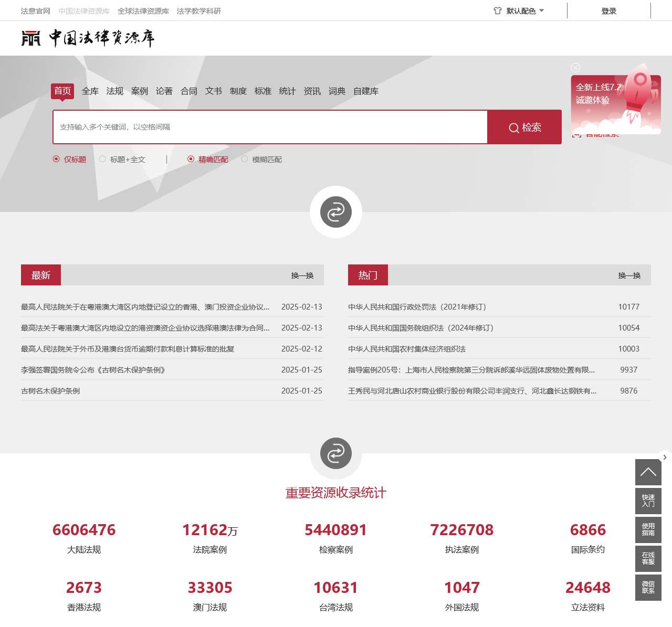Open the 在线客服 side button
The width and height of the screenshot is (672, 627).
[x=648, y=559]
